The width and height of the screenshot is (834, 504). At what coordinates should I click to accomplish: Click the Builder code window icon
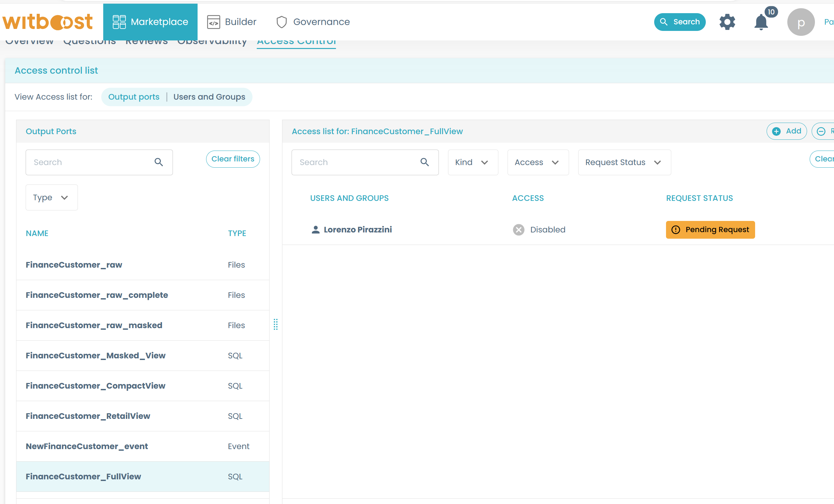click(x=214, y=22)
